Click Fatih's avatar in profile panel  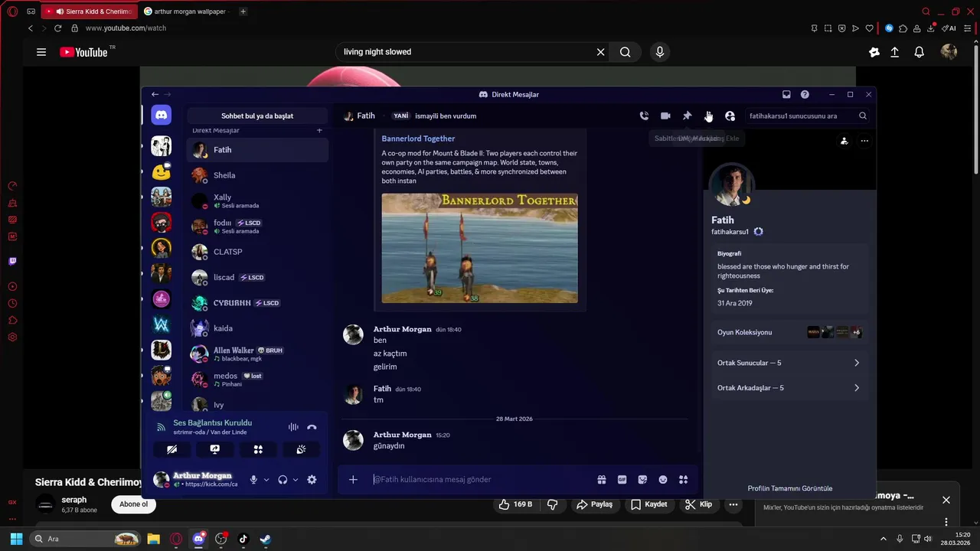tap(731, 186)
